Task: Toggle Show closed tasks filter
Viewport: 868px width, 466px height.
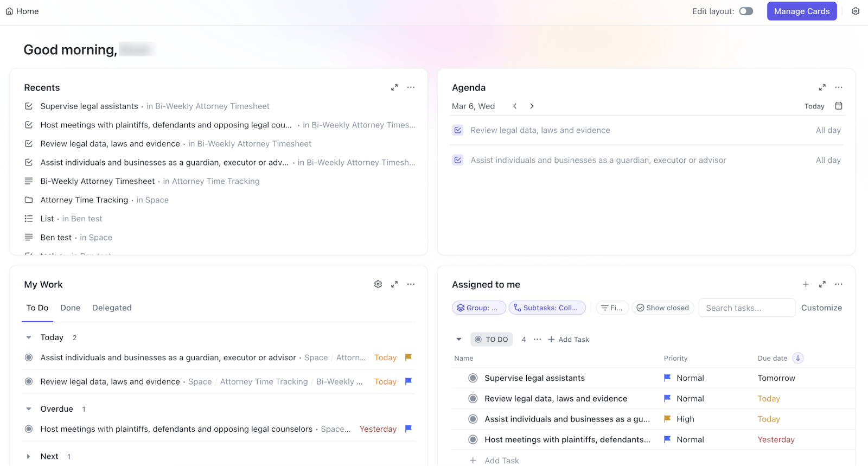Action: (x=662, y=308)
